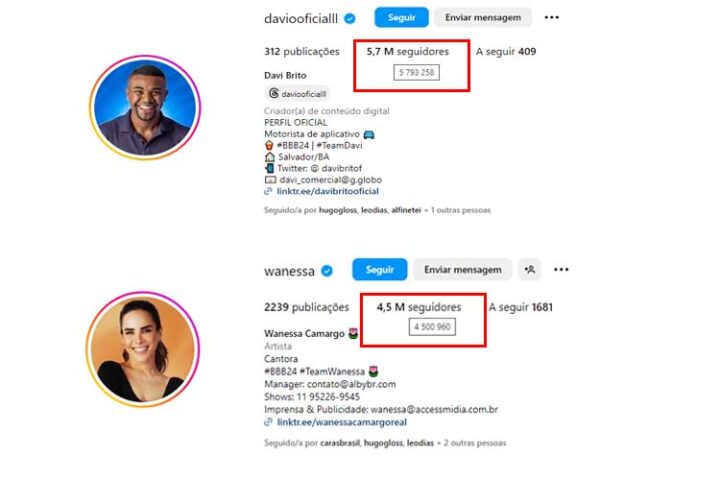The image size is (720, 480).
Task: Open the linktr.ee/davibritooficial link
Action: pos(327,191)
